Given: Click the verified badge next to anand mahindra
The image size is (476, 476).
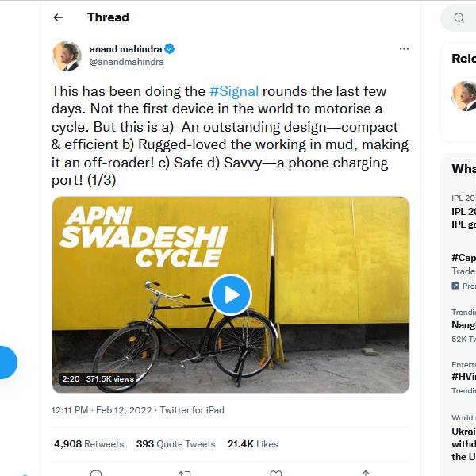Looking at the screenshot, I should pos(170,49).
